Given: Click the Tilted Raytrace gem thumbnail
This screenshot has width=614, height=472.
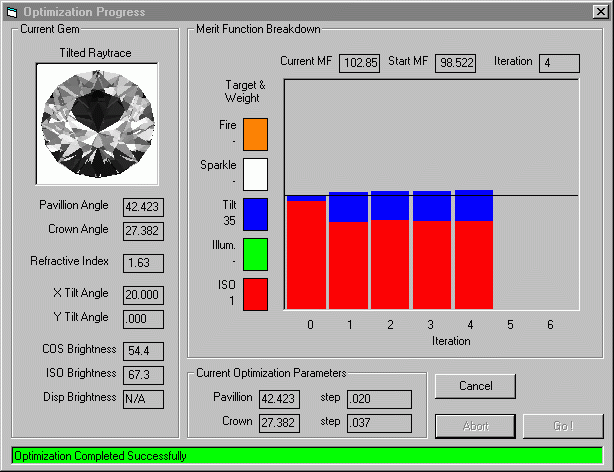Looking at the screenshot, I should pos(97,124).
